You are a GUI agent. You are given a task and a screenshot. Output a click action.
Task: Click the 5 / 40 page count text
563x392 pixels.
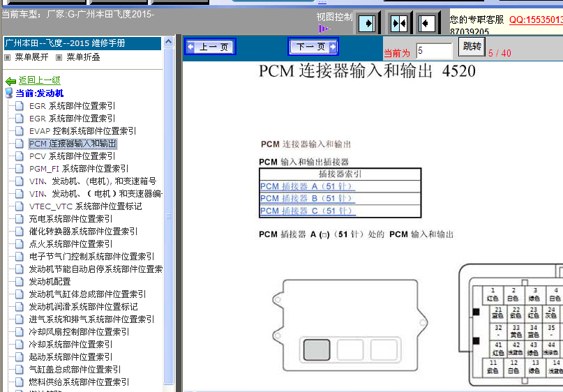click(x=500, y=53)
